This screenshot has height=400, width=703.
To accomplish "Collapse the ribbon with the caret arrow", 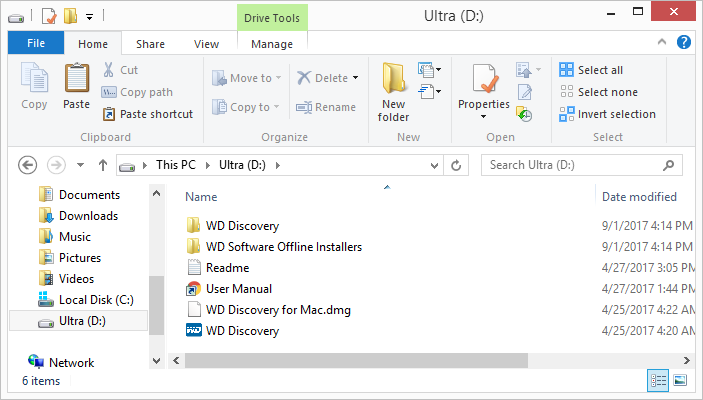I will pyautogui.click(x=662, y=42).
